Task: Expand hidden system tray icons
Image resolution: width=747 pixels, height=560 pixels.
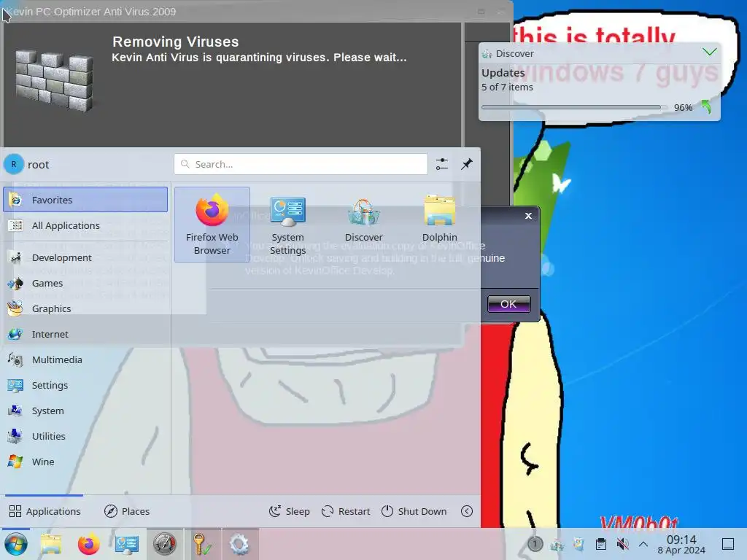Action: [643, 544]
